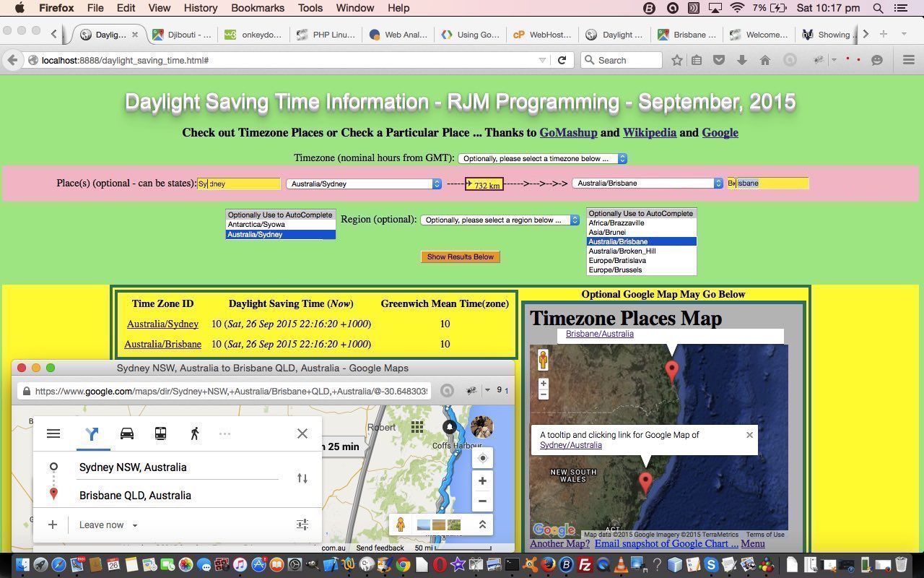This screenshot has width=924, height=578.
Task: Open the Region optional dropdown
Action: click(500, 220)
